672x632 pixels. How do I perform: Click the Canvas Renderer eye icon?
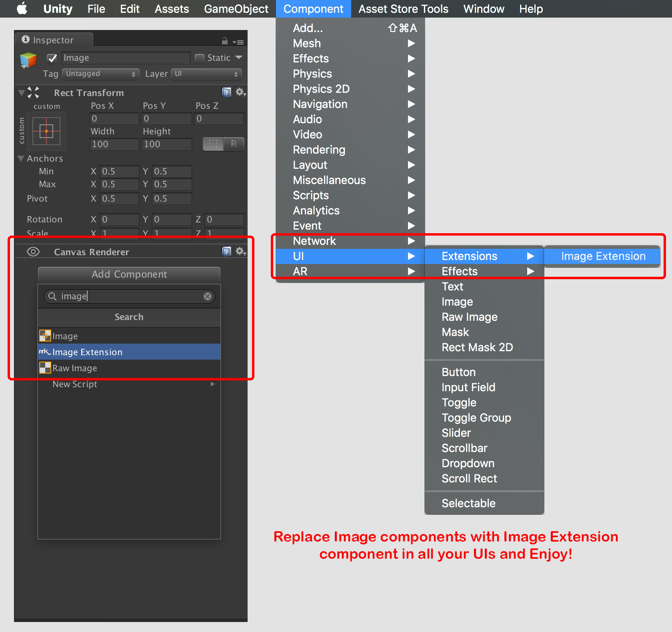33,252
